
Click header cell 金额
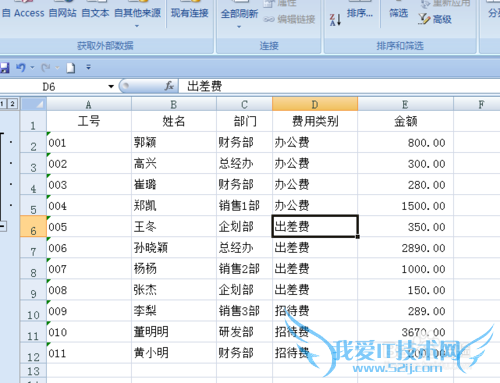(405, 121)
